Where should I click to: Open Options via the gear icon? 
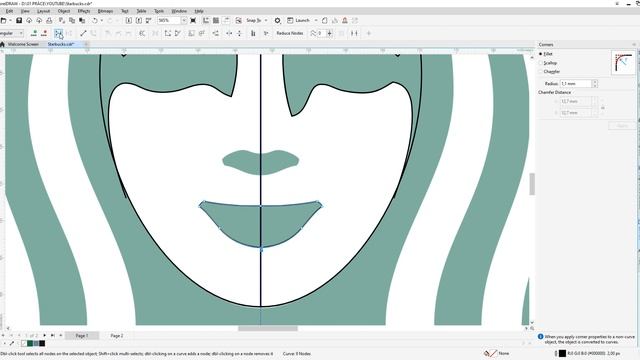pos(278,20)
